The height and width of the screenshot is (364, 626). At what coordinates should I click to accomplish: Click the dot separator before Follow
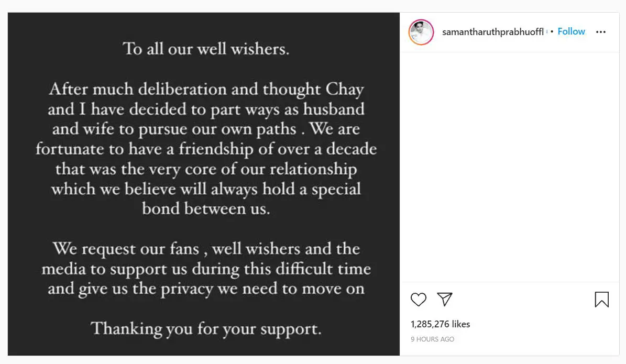pyautogui.click(x=552, y=31)
